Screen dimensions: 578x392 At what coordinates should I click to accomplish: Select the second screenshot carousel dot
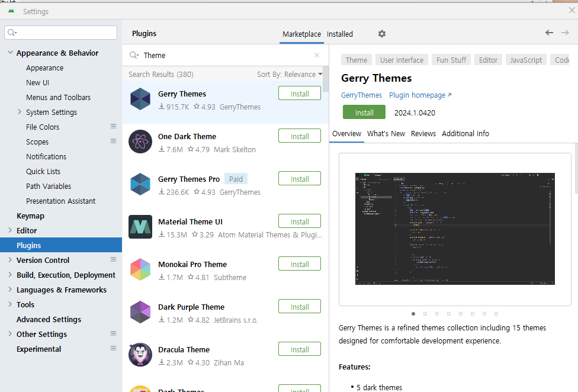425,314
